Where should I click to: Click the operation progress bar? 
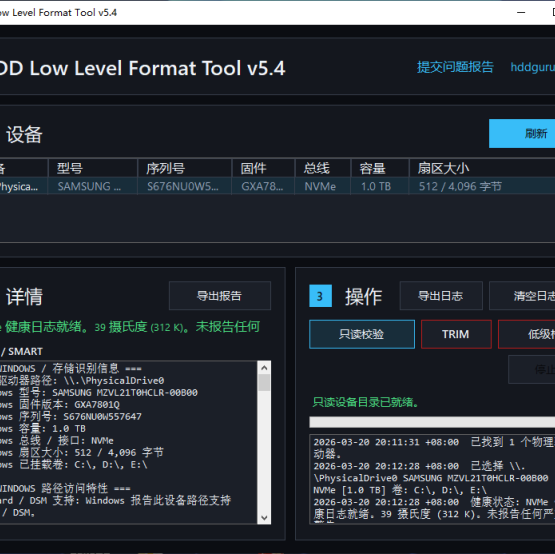click(x=432, y=422)
